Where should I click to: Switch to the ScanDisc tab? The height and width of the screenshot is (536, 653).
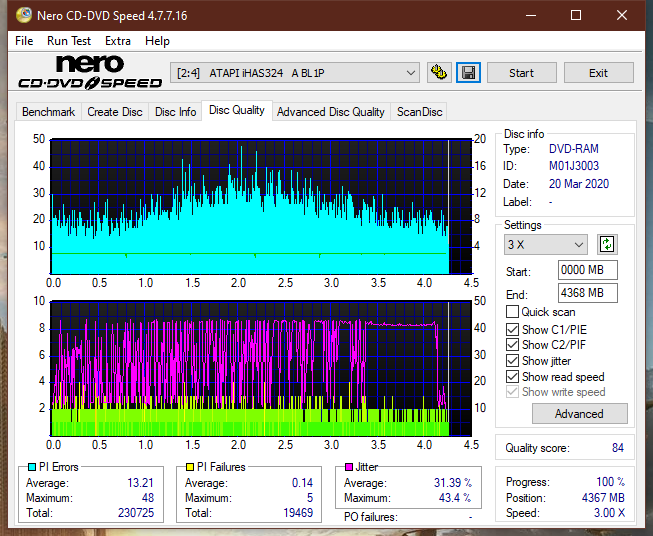(x=419, y=112)
